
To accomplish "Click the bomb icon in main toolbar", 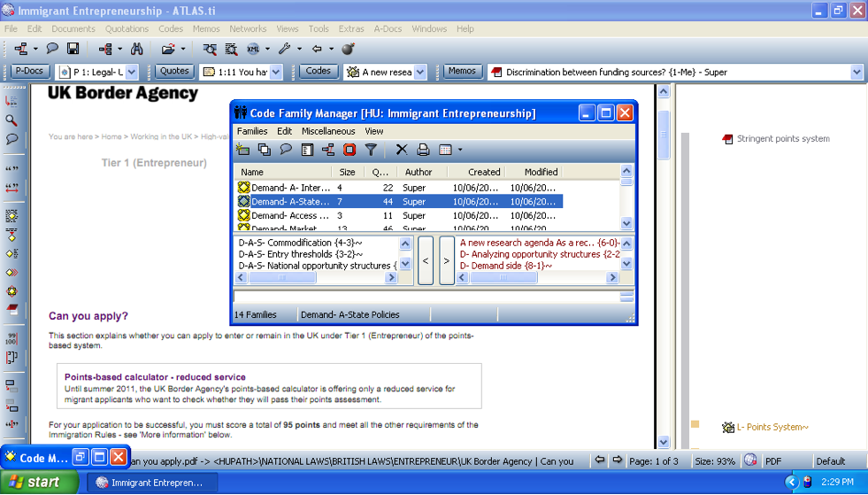I will 348,49.
